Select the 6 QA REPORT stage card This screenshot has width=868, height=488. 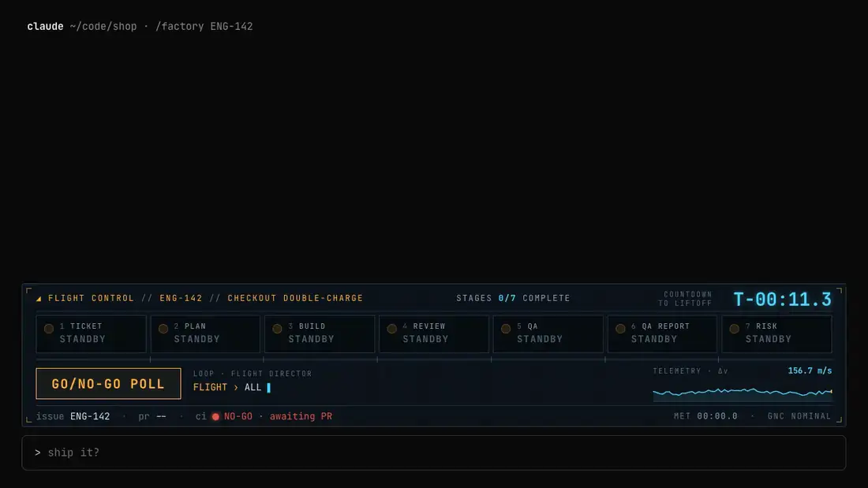point(662,333)
